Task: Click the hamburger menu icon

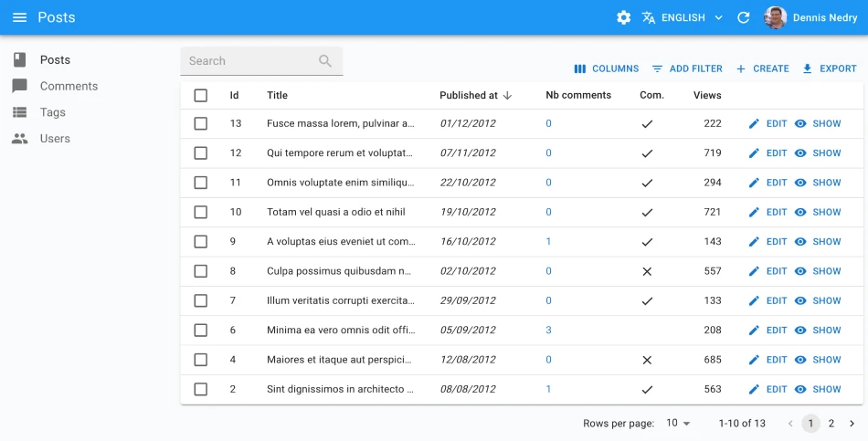Action: tap(19, 17)
